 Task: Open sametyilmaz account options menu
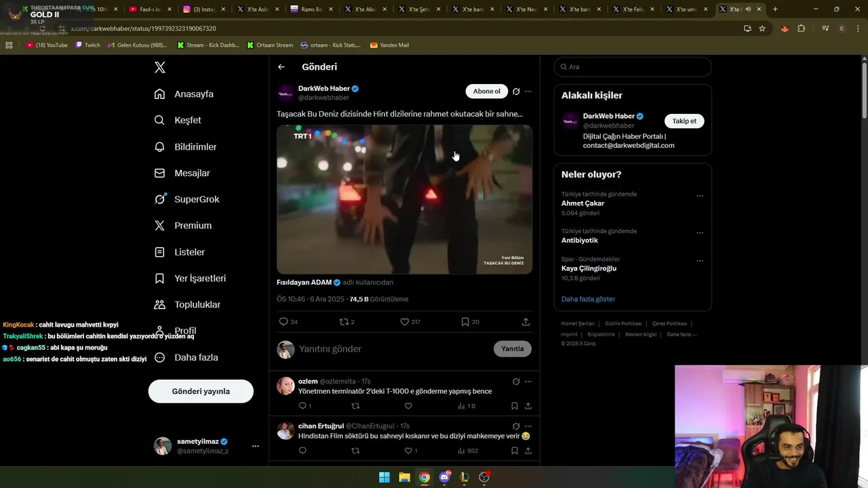click(x=256, y=446)
